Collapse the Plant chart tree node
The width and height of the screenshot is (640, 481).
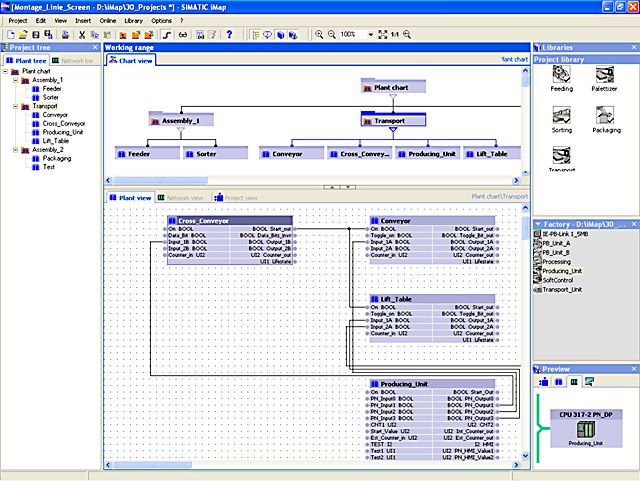pyautogui.click(x=5, y=71)
